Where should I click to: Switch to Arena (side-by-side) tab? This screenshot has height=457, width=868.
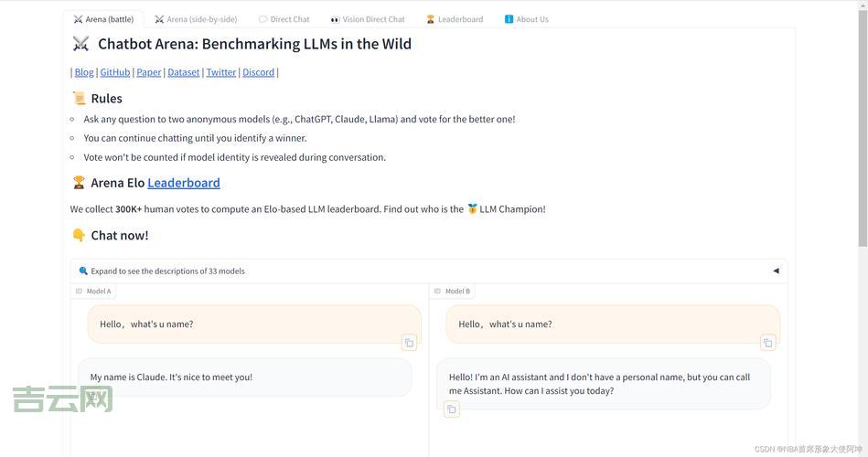(196, 19)
